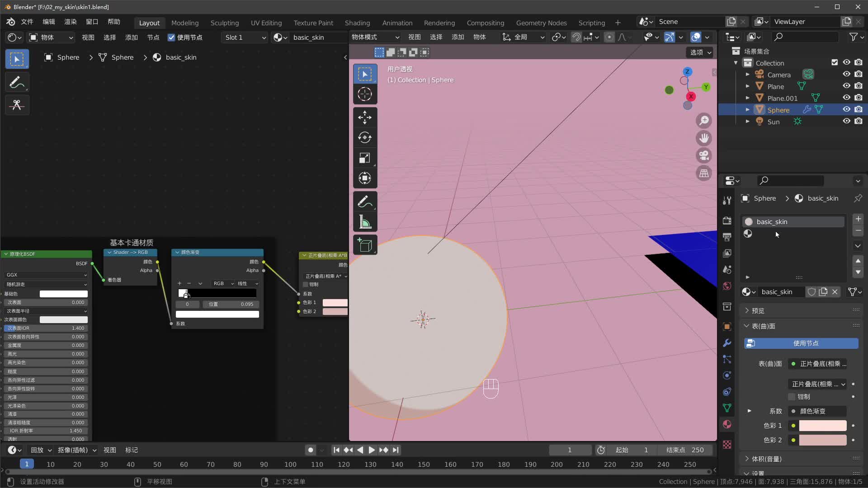Toggle the camera view icon

click(x=704, y=156)
